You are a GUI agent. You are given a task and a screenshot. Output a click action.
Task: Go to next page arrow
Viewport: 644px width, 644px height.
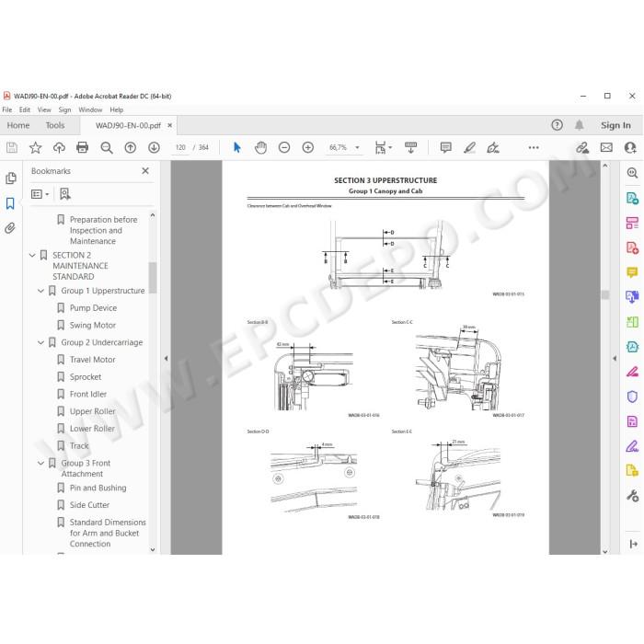[154, 147]
